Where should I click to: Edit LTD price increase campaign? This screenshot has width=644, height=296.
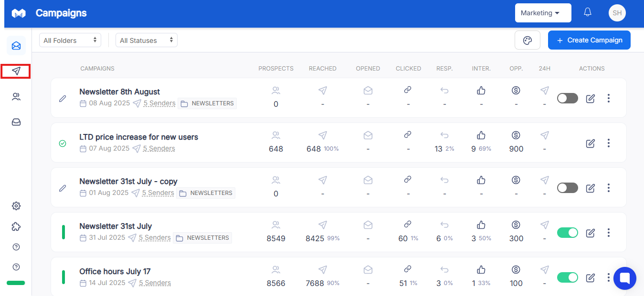[x=591, y=143]
